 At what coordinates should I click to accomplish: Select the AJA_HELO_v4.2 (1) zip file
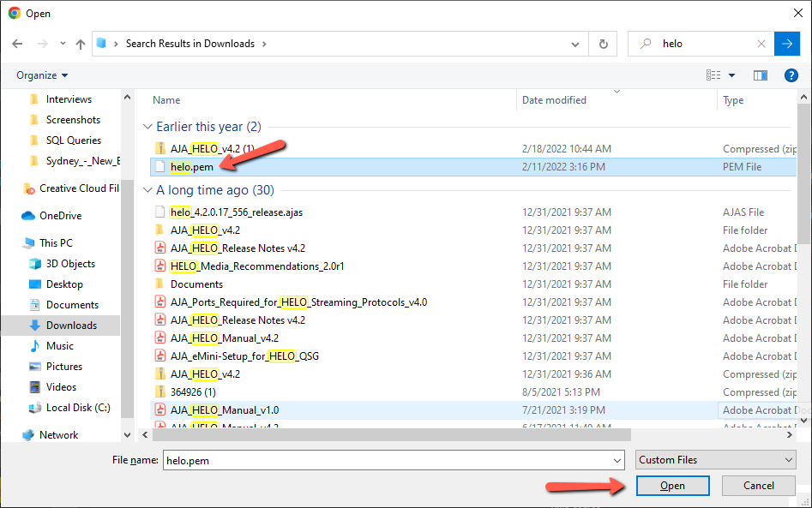pos(213,149)
